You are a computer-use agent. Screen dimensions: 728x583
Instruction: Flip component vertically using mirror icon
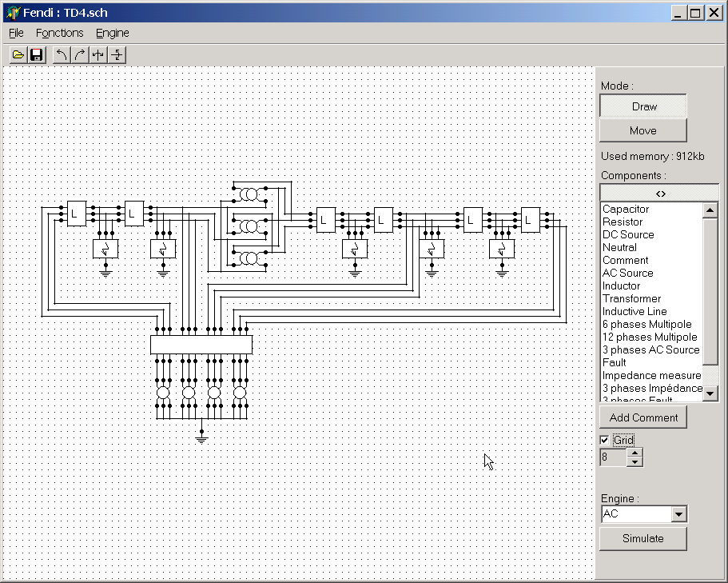(x=117, y=55)
